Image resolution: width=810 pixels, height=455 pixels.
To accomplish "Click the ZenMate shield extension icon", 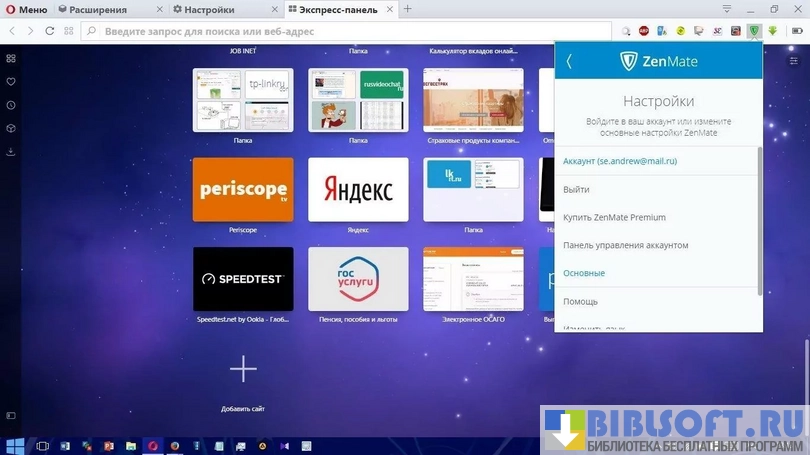I will (753, 31).
